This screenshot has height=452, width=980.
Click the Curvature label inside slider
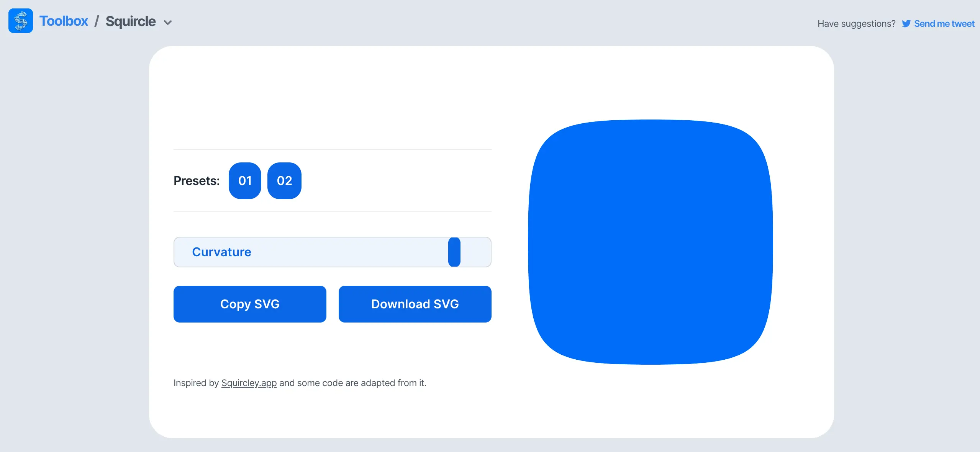[x=221, y=252]
